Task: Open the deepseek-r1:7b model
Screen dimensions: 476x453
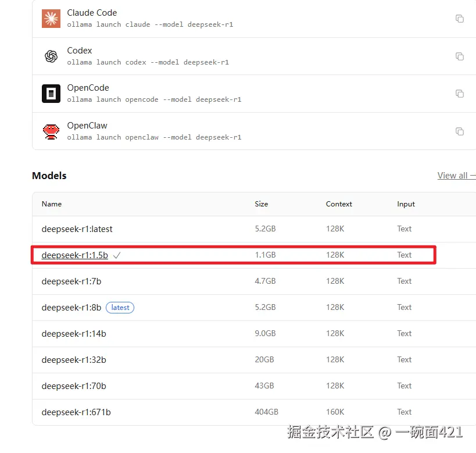Action: [71, 281]
